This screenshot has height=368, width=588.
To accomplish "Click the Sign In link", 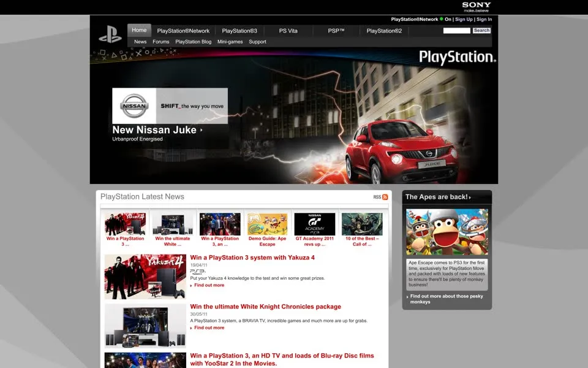I will coord(484,19).
